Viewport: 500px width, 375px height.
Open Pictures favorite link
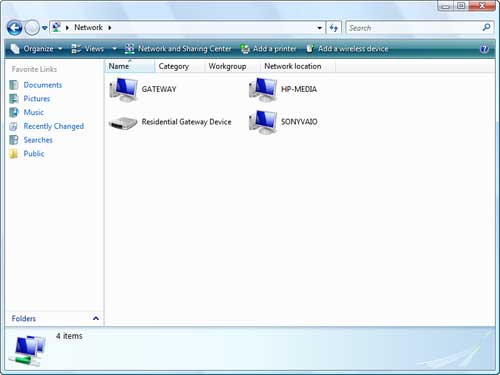[37, 99]
